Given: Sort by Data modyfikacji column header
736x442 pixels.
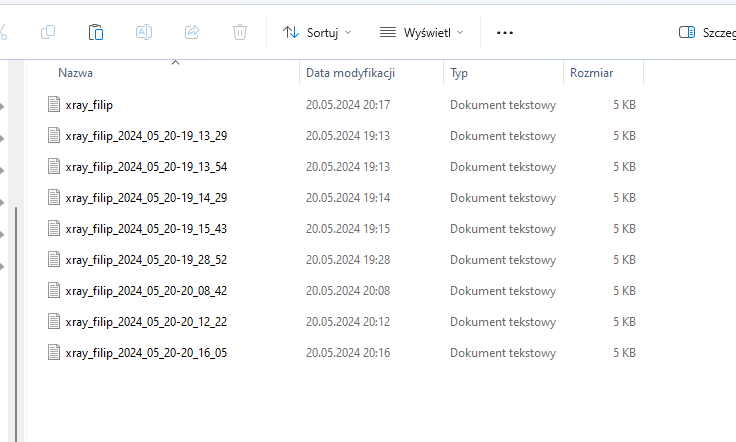Looking at the screenshot, I should pos(351,73).
